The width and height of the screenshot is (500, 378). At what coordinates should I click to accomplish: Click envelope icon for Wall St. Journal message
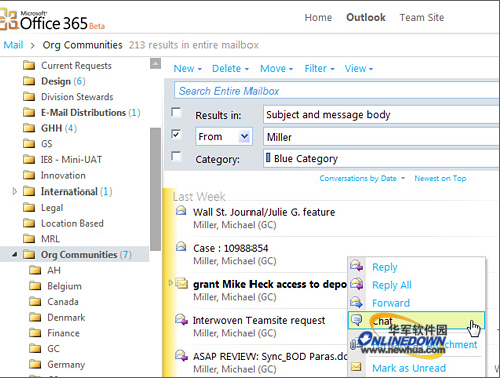[181, 211]
